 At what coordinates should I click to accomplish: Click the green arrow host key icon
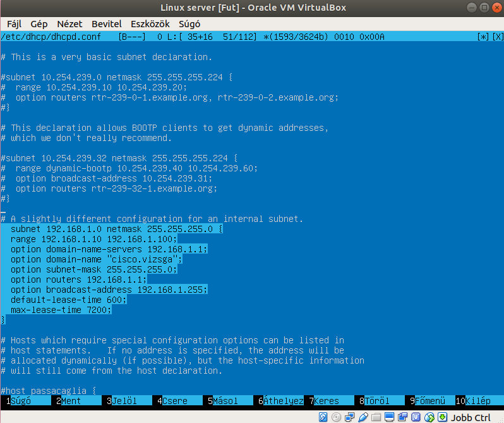tap(442, 417)
